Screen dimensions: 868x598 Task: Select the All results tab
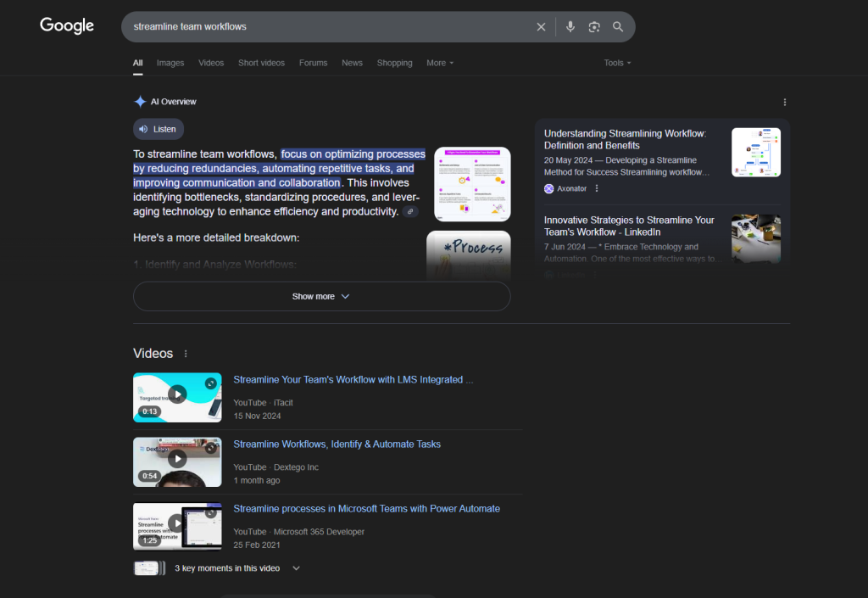point(138,63)
